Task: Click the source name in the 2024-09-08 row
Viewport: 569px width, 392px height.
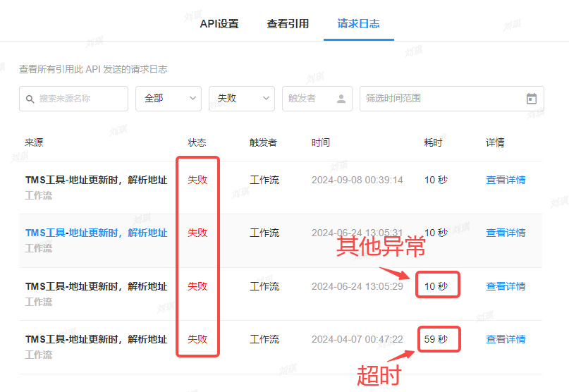Action: pyautogui.click(x=96, y=180)
